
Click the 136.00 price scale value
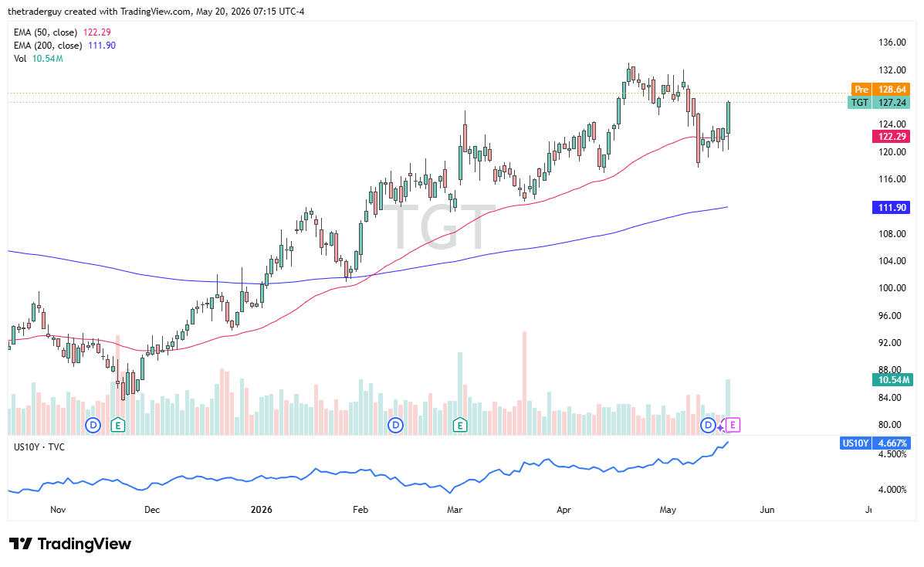tap(892, 42)
